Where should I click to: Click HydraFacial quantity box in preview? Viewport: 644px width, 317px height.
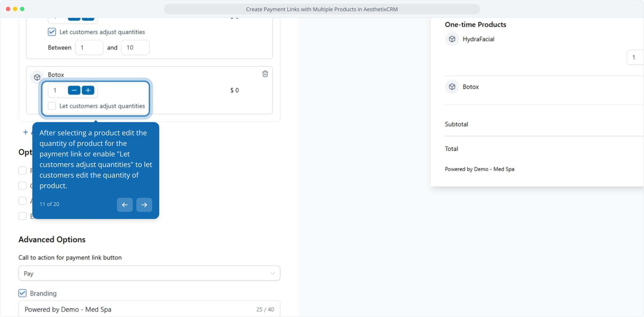[635, 58]
